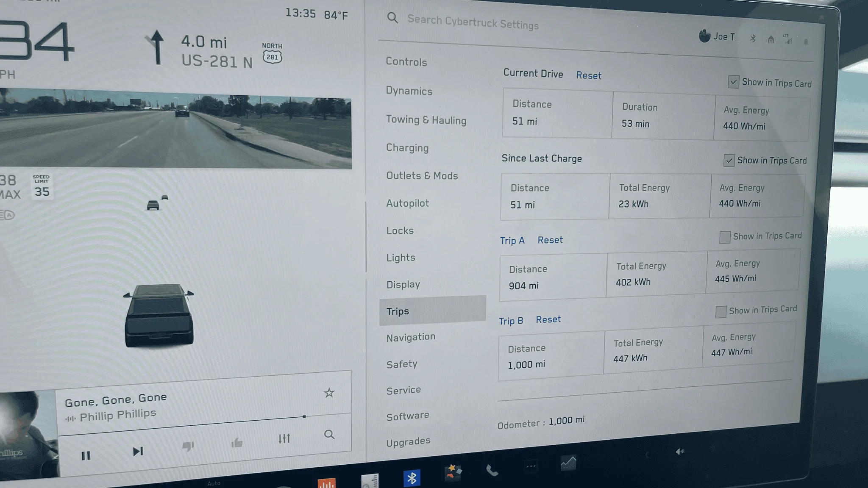Thumbs down the current song
This screenshot has height=488, width=868.
(188, 446)
